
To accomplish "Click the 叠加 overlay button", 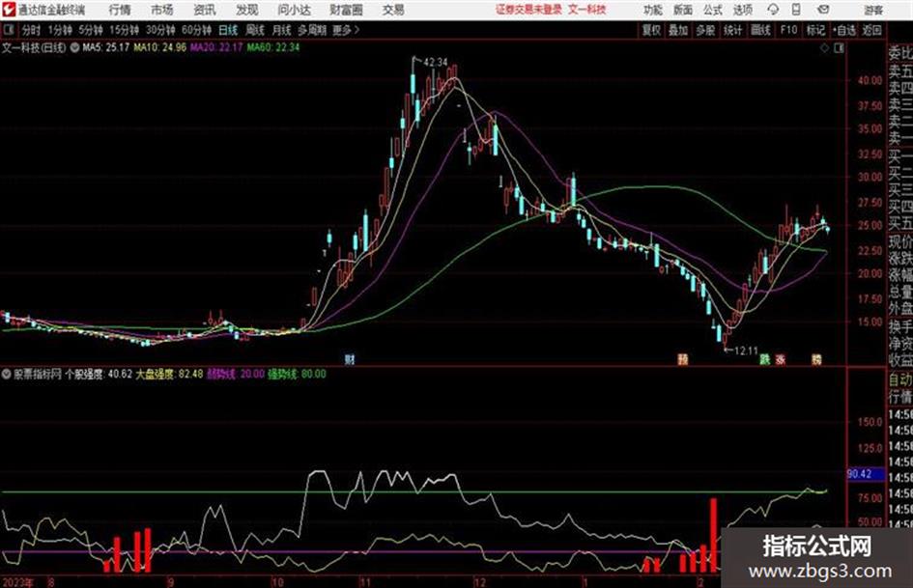I will point(678,30).
